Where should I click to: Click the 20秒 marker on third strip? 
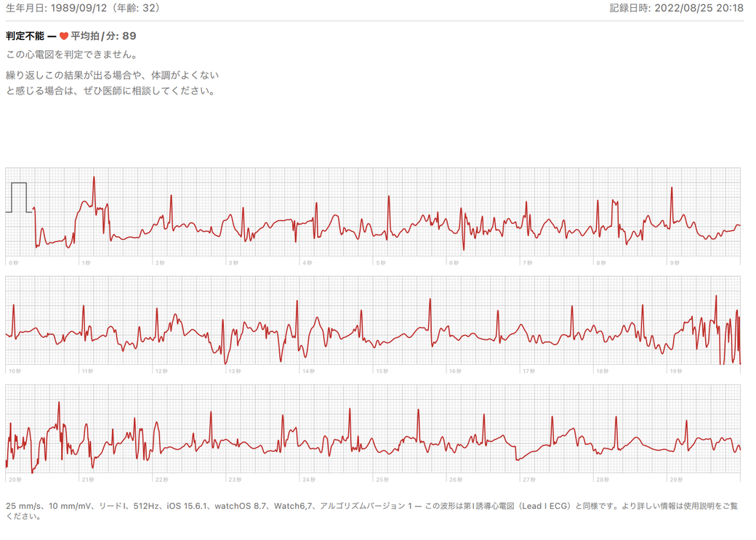(15, 480)
